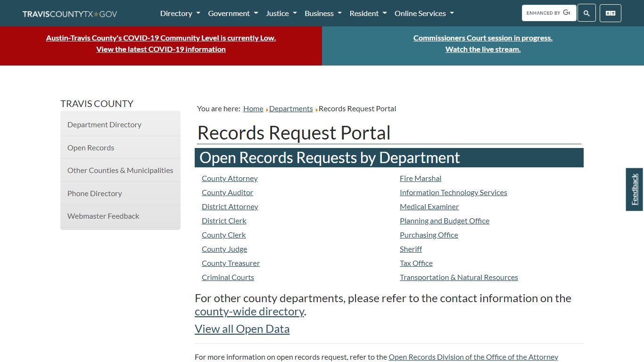Click the Google enhanced search field
644x362 pixels.
(x=549, y=13)
